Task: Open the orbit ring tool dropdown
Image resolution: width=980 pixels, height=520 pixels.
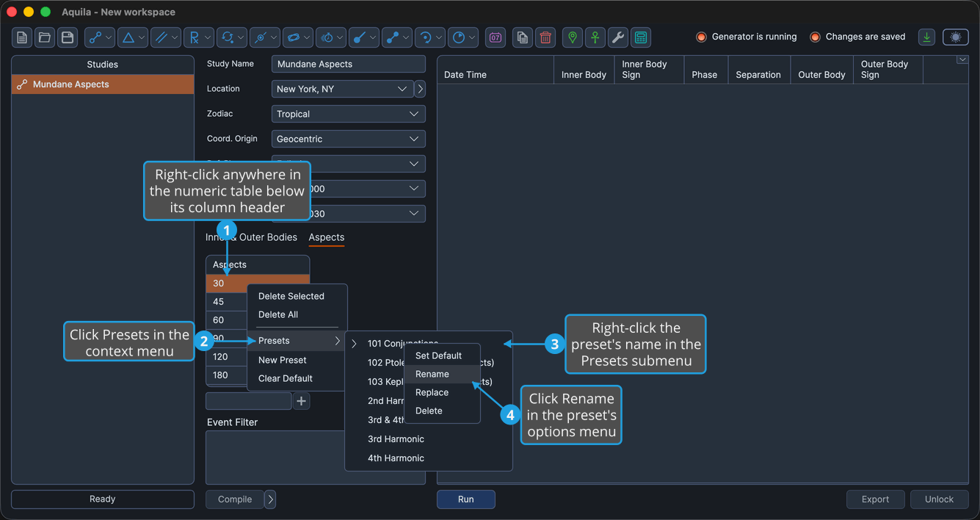Action: (297, 37)
